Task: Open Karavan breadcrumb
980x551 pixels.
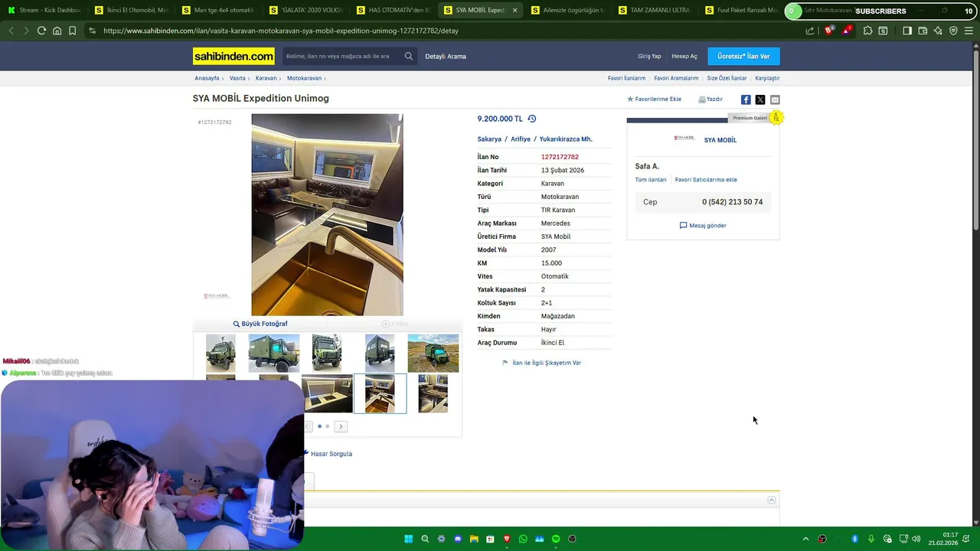Action: point(266,78)
